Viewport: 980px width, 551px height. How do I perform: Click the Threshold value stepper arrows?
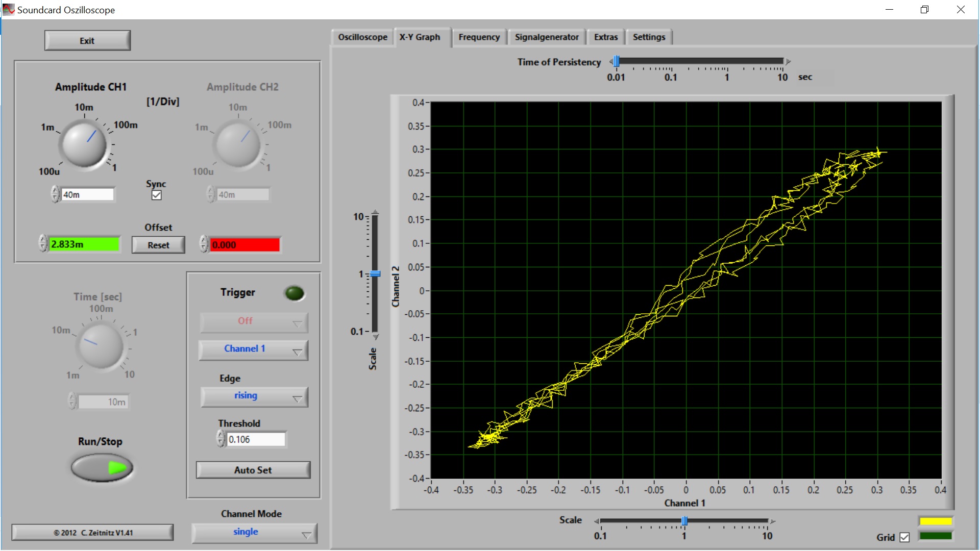220,439
